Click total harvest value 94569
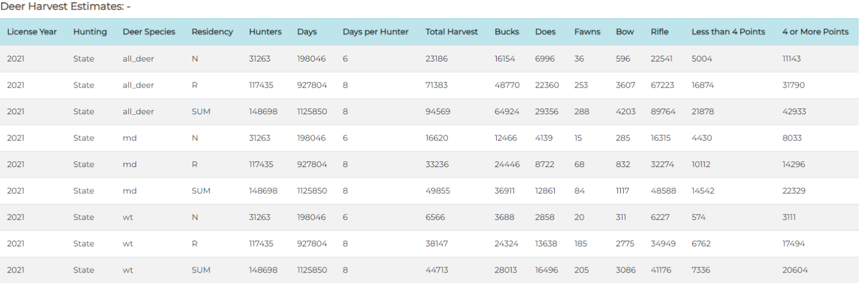Screen dimensions: 868x290 (x=437, y=111)
